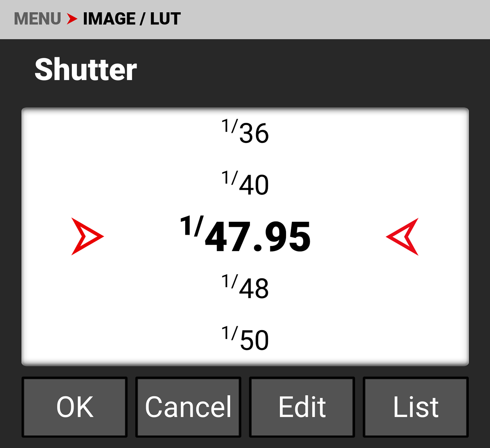Screen dimensions: 490x448
Task: Click the red breadcrumb arrow after MENU
Action: [x=72, y=19]
